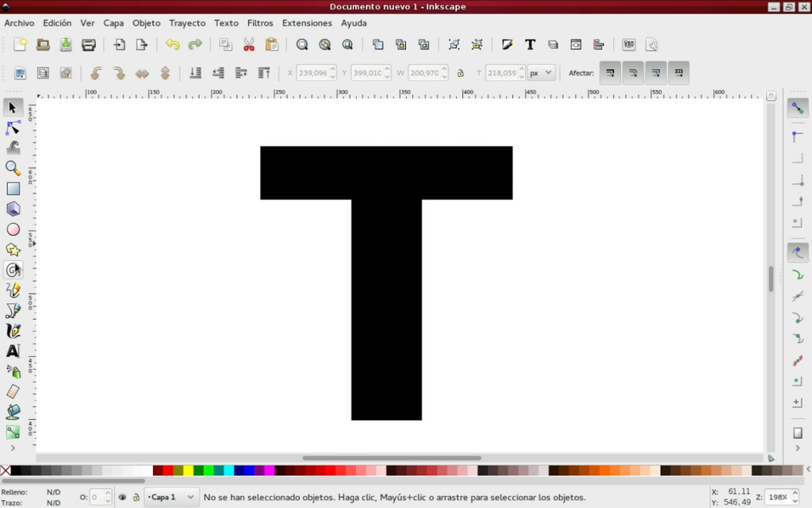Toggle move patterns with objects
The width and height of the screenshot is (812, 508).
click(679, 73)
